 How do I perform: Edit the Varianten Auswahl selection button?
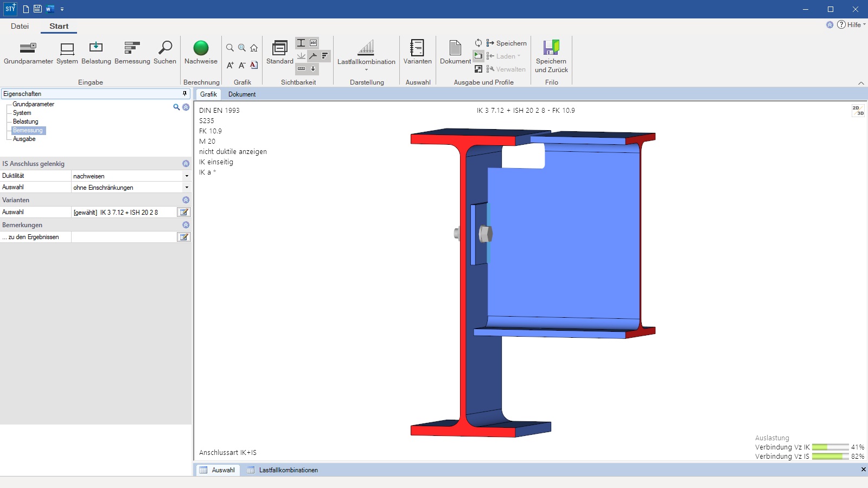(x=184, y=213)
